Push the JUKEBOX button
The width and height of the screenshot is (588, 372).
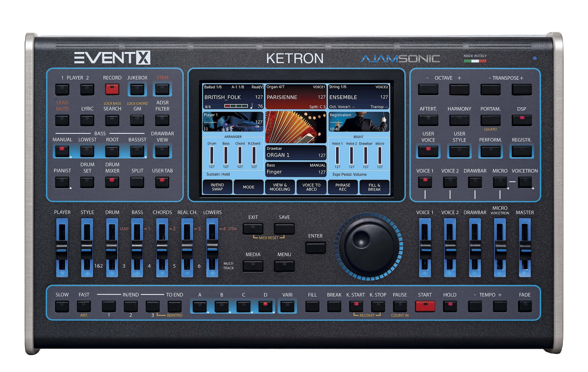coord(137,90)
